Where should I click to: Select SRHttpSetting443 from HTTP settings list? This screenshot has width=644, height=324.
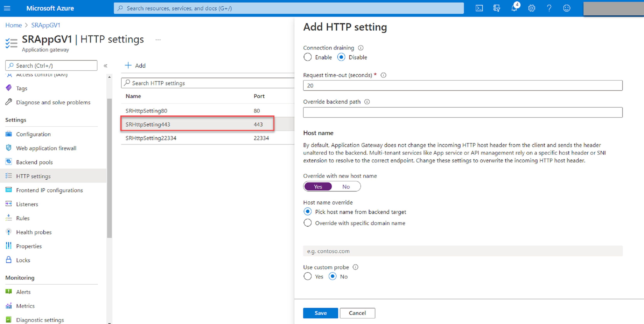click(147, 124)
